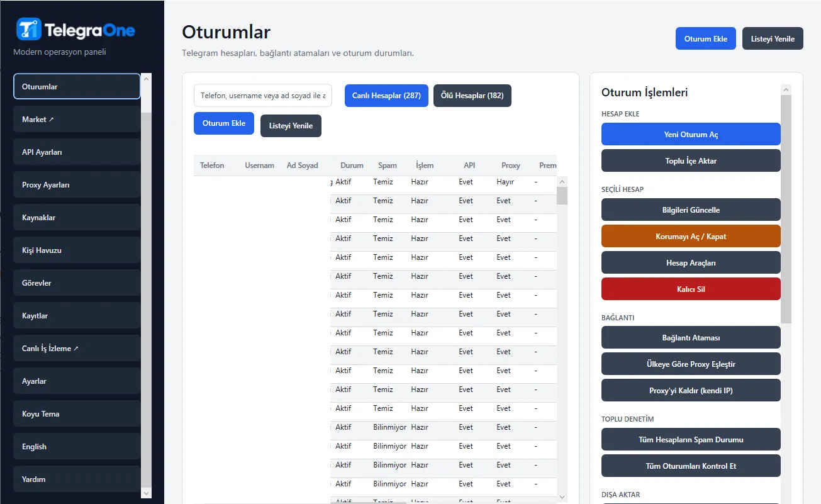Click Ülkeye Göre Proxy Eşleştir
Viewport: 821px width, 504px height.
(x=691, y=364)
